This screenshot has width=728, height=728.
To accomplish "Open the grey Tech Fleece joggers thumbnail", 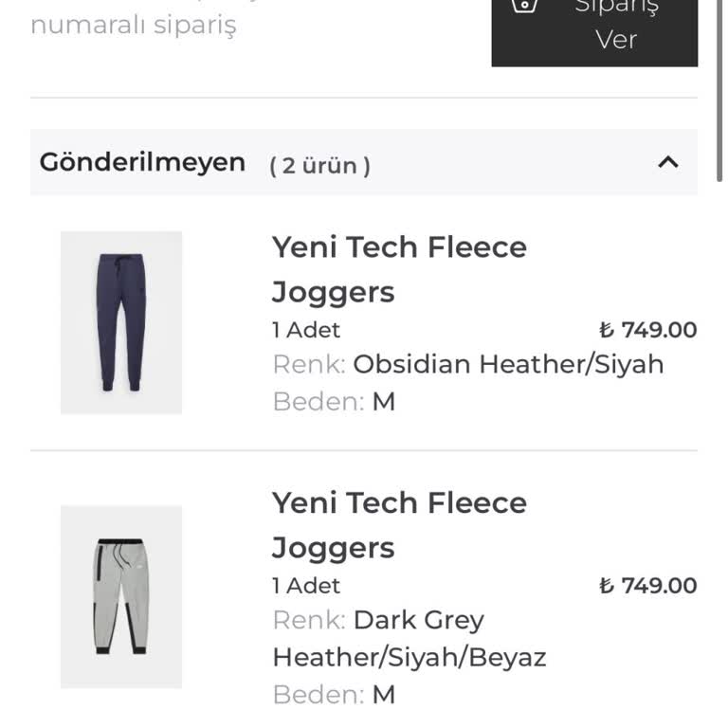I will pos(121,596).
